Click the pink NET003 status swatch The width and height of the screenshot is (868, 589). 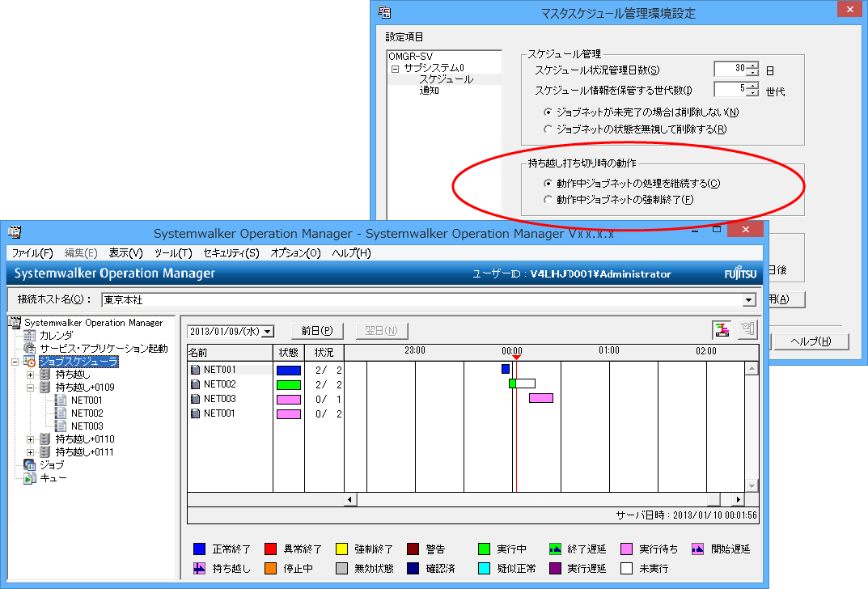(x=289, y=399)
